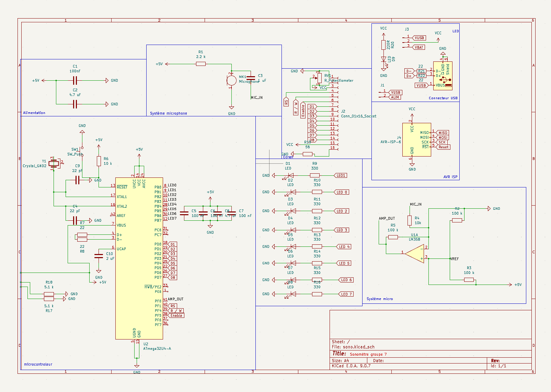
Task: Click the RV1 potentiometer symbol
Action: pyautogui.click(x=320, y=78)
